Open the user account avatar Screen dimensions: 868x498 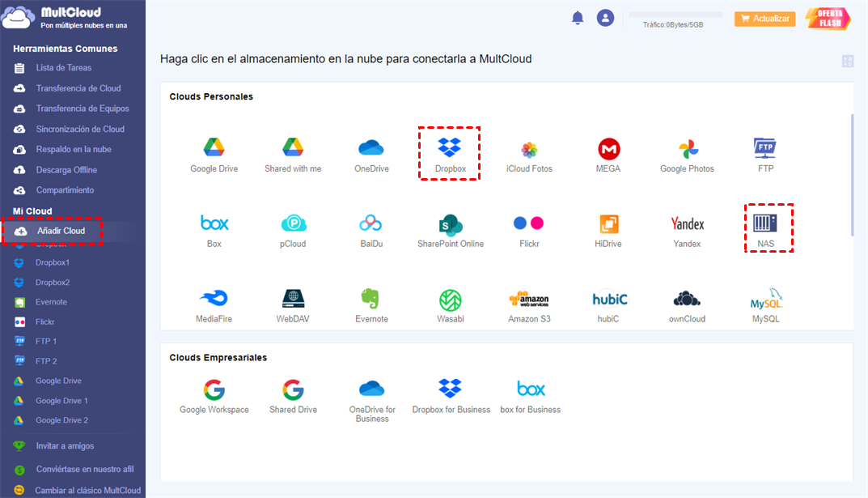coord(605,18)
